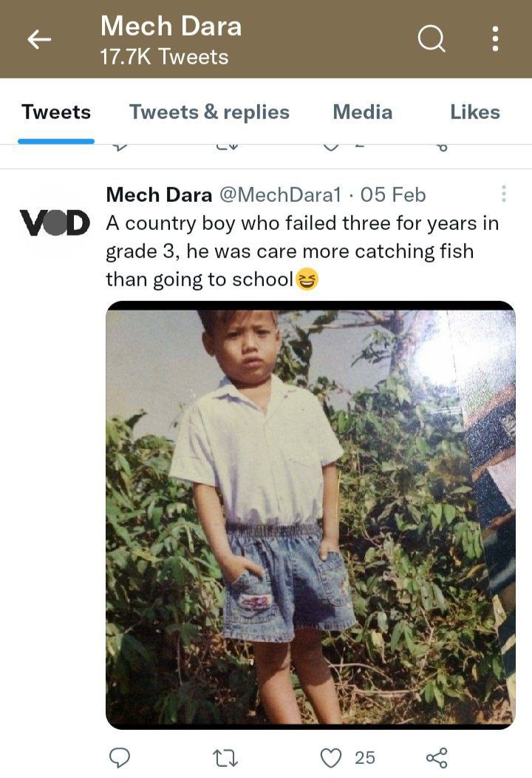Viewport: 532px width, 778px height.
Task: Retweet the country boy tweet
Action: [225, 758]
